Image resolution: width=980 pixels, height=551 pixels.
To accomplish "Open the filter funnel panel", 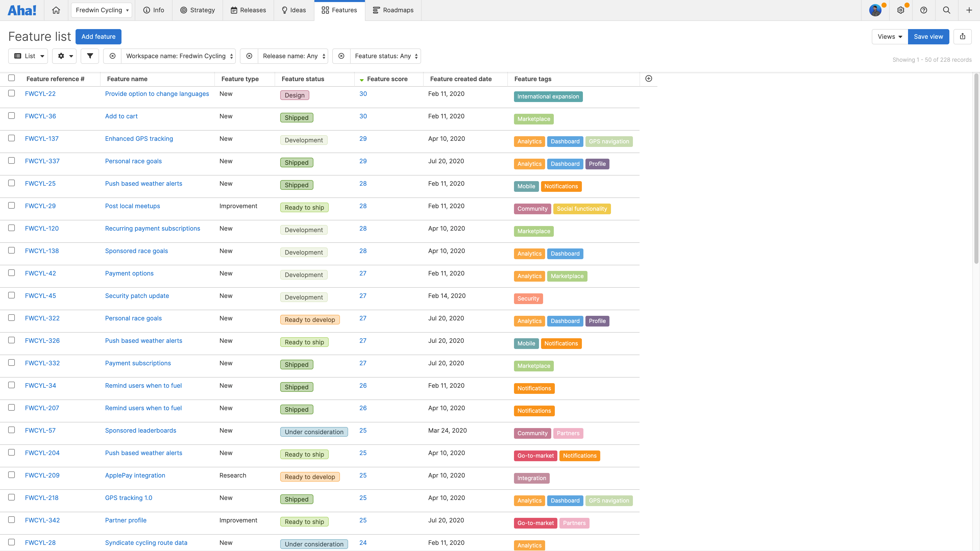I will pyautogui.click(x=90, y=56).
